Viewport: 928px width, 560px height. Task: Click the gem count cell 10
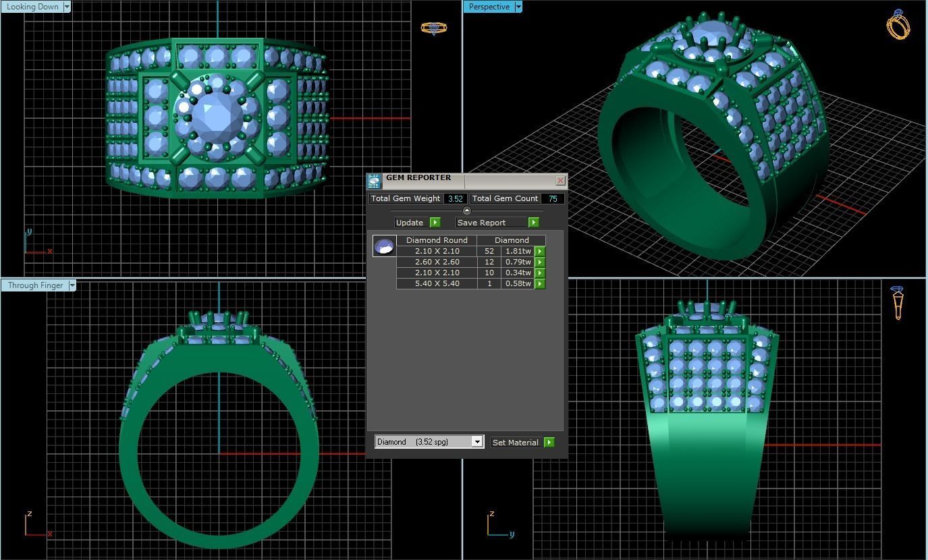point(489,273)
